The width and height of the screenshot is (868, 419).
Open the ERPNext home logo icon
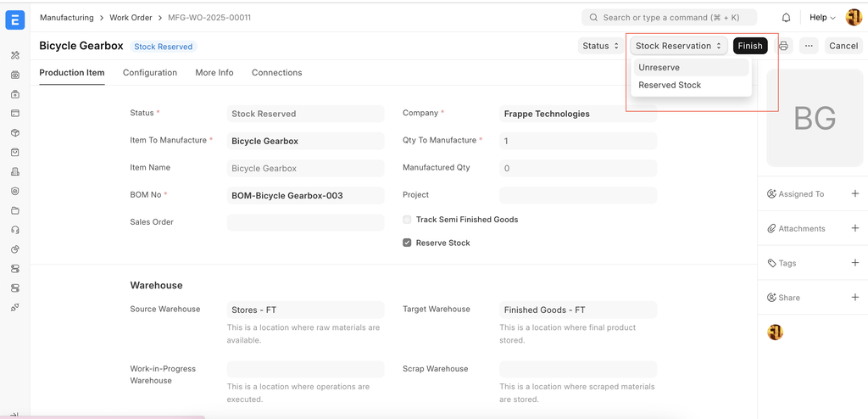tap(14, 19)
